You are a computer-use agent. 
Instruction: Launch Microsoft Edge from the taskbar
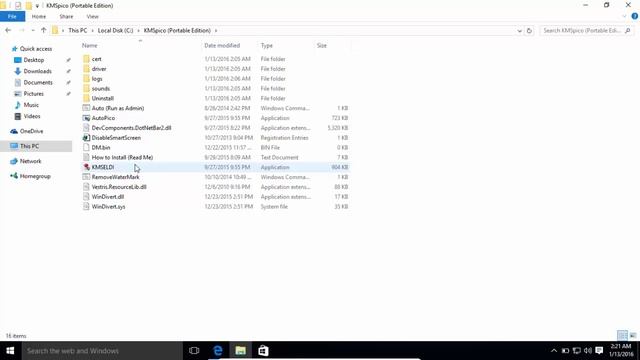pyautogui.click(x=218, y=351)
